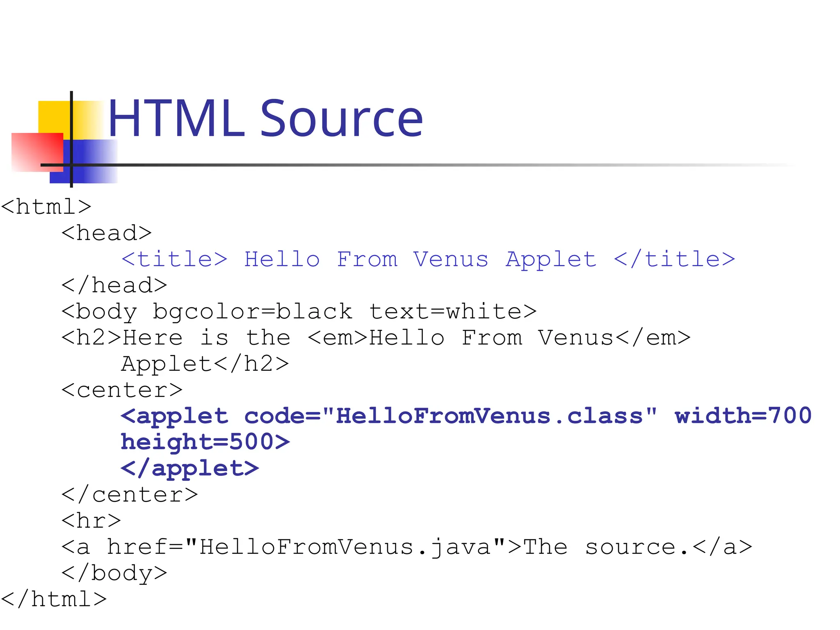Click the bold closing </applet> tag
Viewport: 840px width, 630px height.
click(x=189, y=468)
